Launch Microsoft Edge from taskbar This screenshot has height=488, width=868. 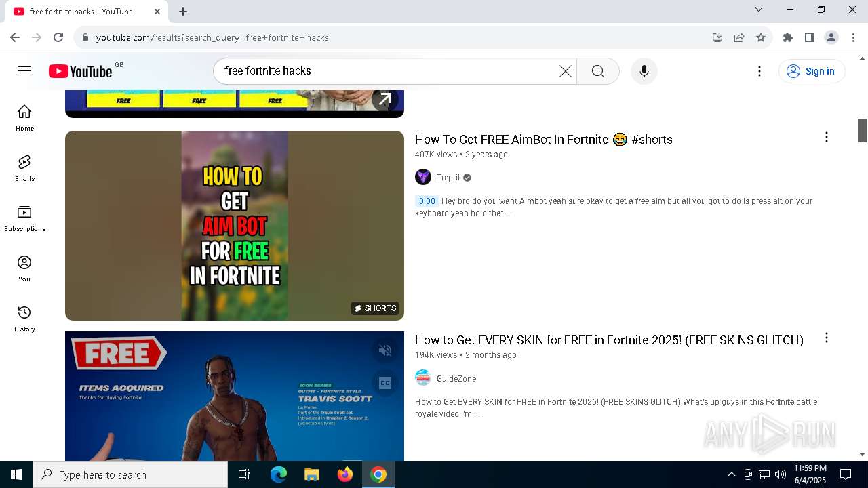[x=279, y=474]
